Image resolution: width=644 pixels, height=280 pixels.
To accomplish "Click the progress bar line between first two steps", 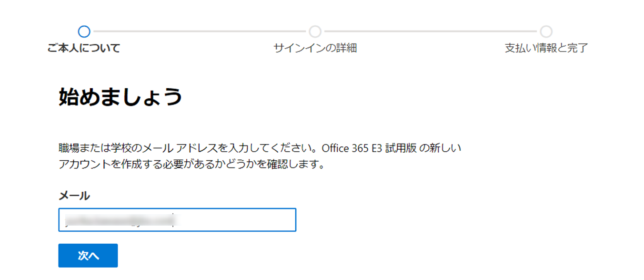I will [199, 31].
